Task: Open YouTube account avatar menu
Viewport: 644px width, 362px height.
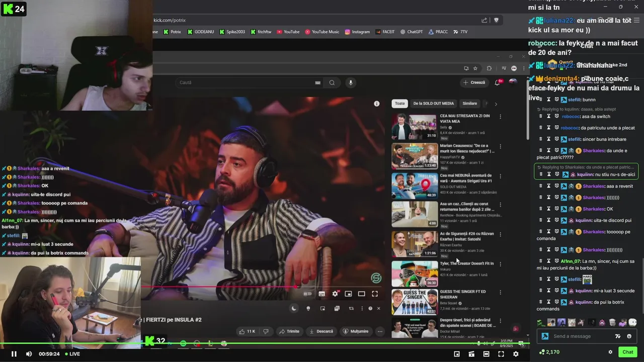Action: click(513, 82)
